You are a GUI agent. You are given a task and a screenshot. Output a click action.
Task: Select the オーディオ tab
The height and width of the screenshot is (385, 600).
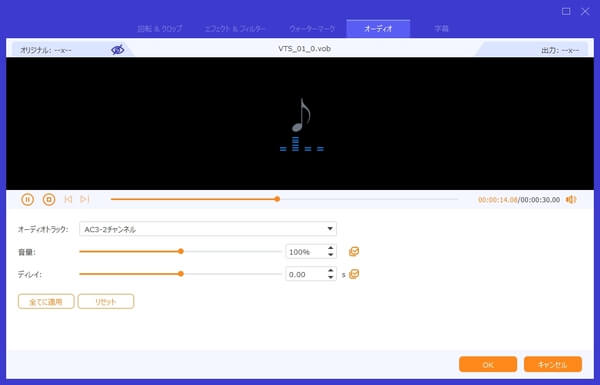point(378,29)
